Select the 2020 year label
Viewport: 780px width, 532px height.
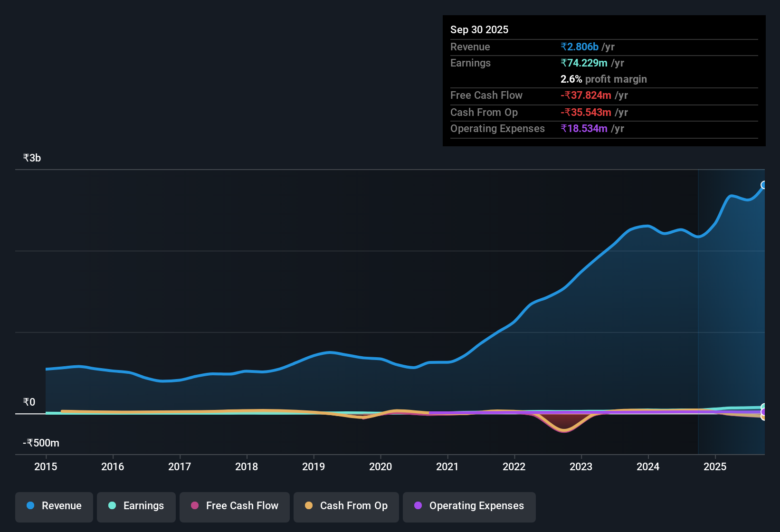380,467
